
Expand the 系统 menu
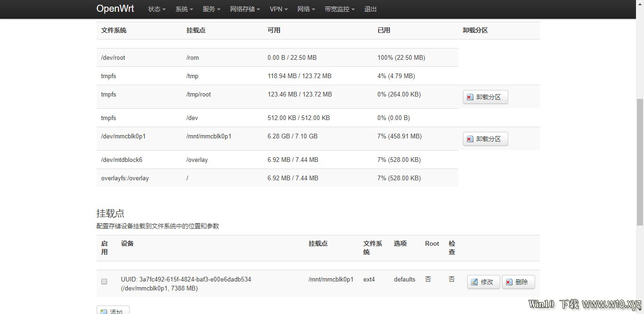[x=184, y=9]
